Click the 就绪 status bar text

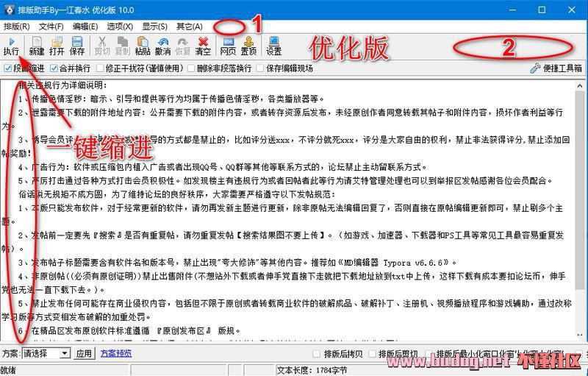(9, 370)
